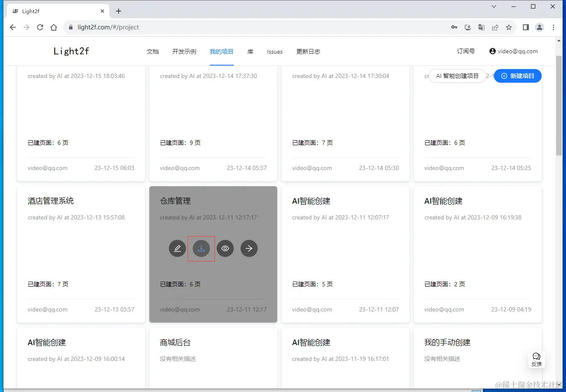View site information via lock icon
The height and width of the screenshot is (392, 566).
(x=71, y=27)
